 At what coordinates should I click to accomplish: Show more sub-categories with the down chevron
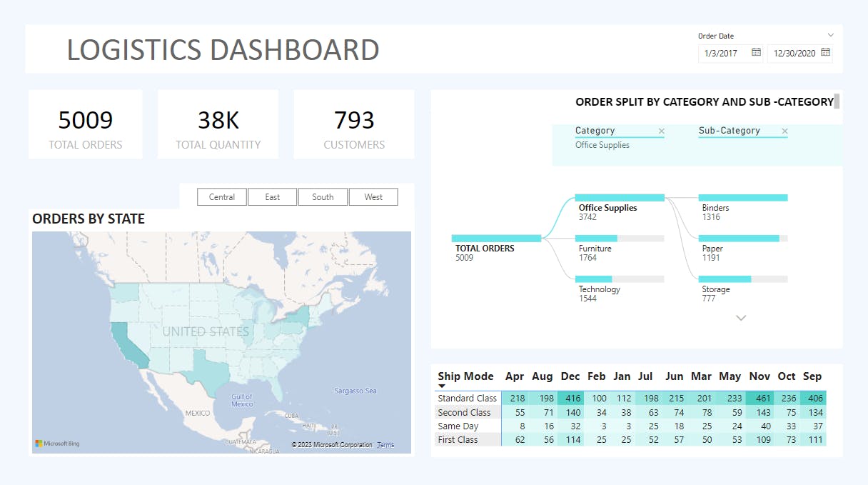click(x=741, y=318)
